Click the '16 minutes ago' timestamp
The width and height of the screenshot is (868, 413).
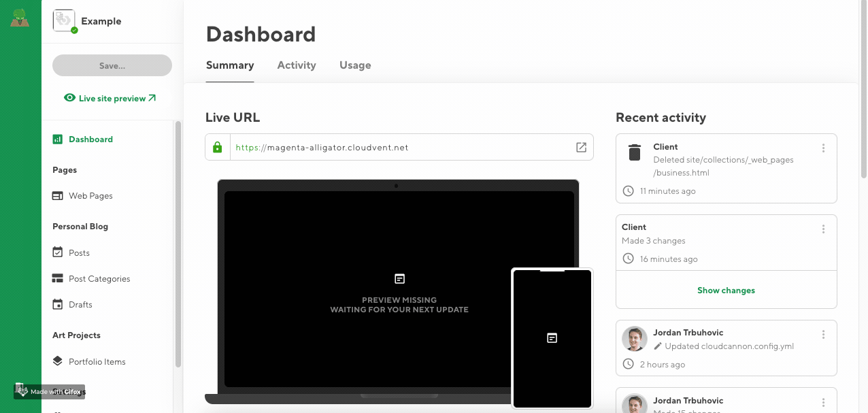[669, 259]
